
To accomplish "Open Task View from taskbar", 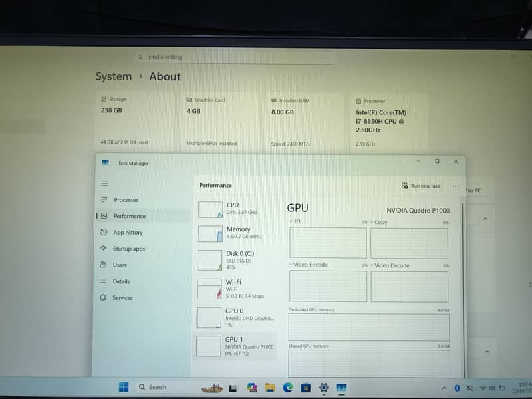I will pyautogui.click(x=233, y=388).
